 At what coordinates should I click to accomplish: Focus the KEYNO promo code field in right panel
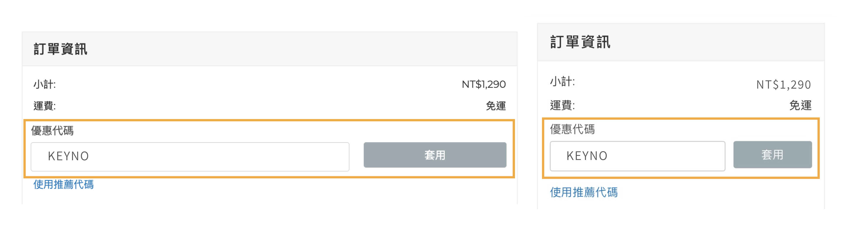pos(637,156)
